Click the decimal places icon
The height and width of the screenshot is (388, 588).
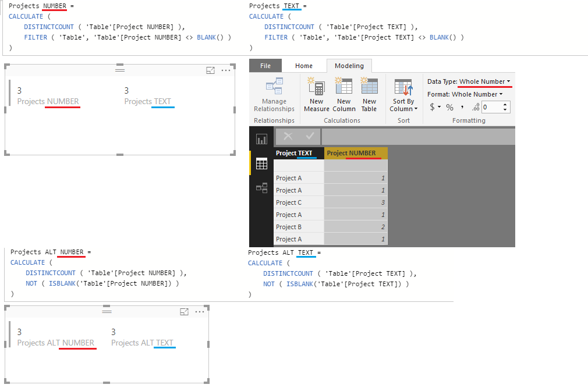(476, 107)
